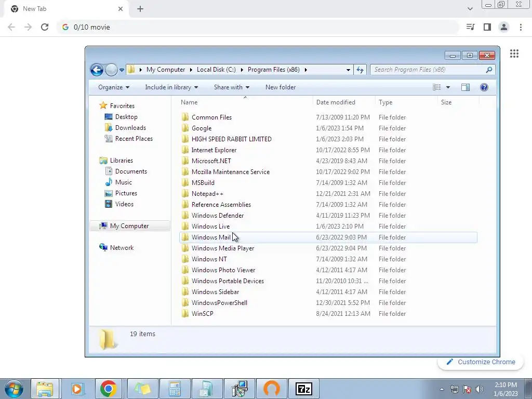Image resolution: width=532 pixels, height=399 pixels.
Task: Select the HIGH SPEED RABBIT LIMITED folder
Action: tap(231, 139)
